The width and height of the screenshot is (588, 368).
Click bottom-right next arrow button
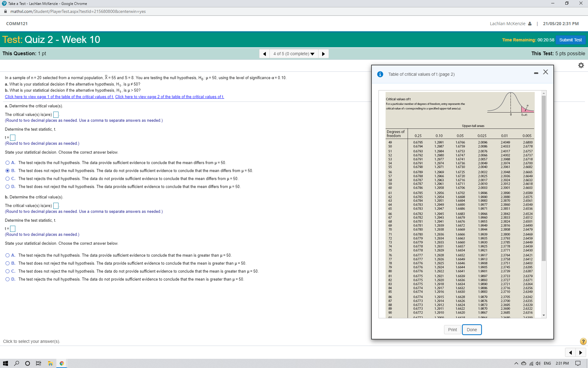tap(581, 352)
